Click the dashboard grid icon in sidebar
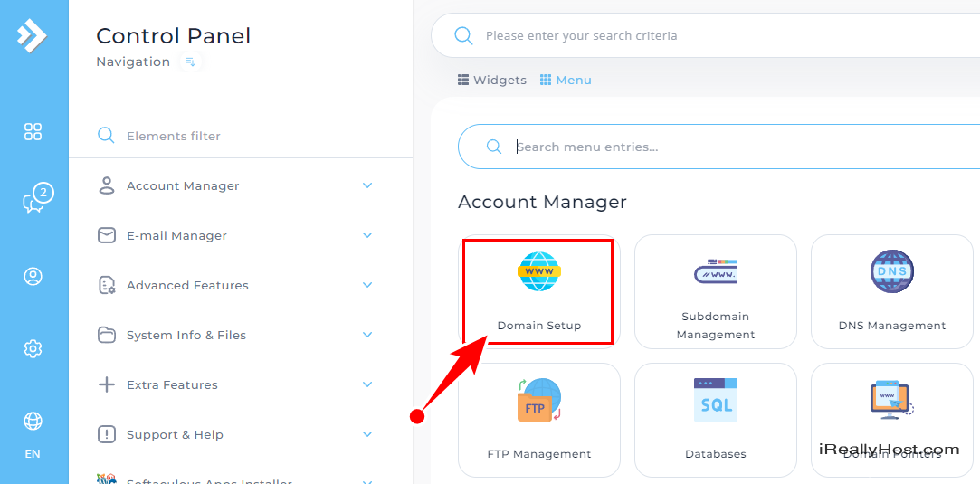Image resolution: width=980 pixels, height=484 pixels. (33, 132)
